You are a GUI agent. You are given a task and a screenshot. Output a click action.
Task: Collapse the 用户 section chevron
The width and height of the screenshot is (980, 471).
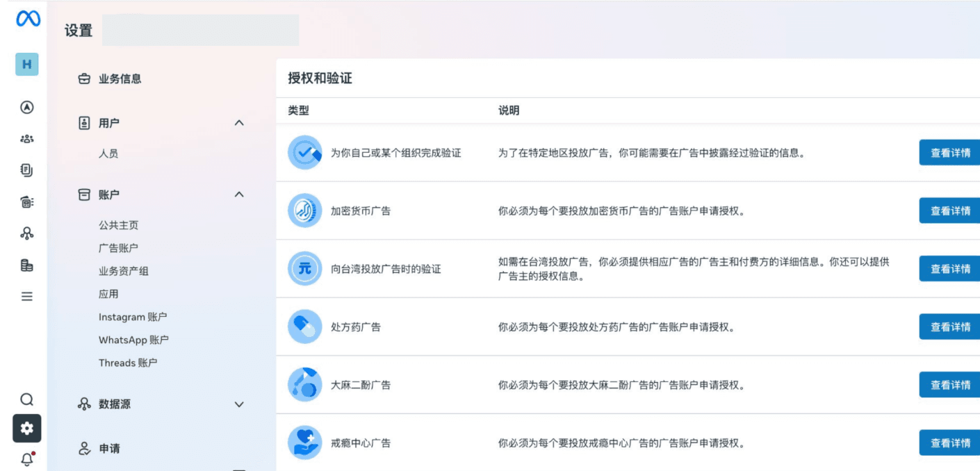(x=239, y=123)
